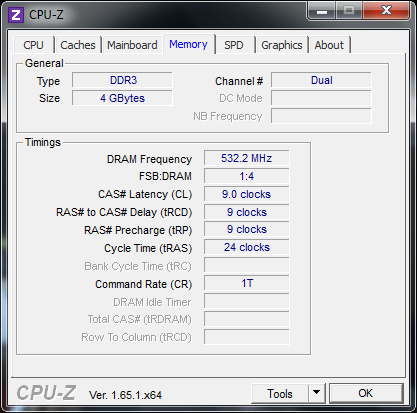Click the CPU-Z purple Z title icon
417x413 pixels.
16,15
